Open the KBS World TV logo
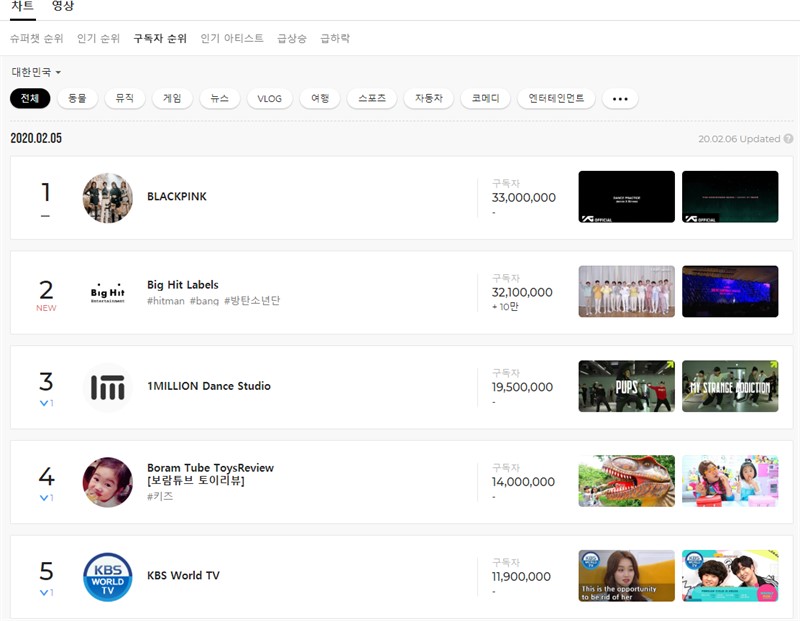This screenshot has height=621, width=800. [107, 576]
